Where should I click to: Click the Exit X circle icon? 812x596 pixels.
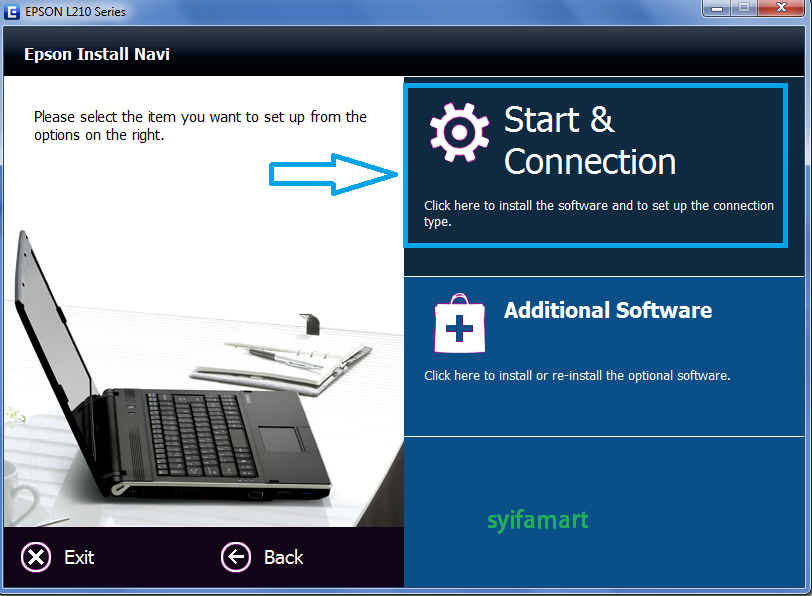tap(36, 557)
